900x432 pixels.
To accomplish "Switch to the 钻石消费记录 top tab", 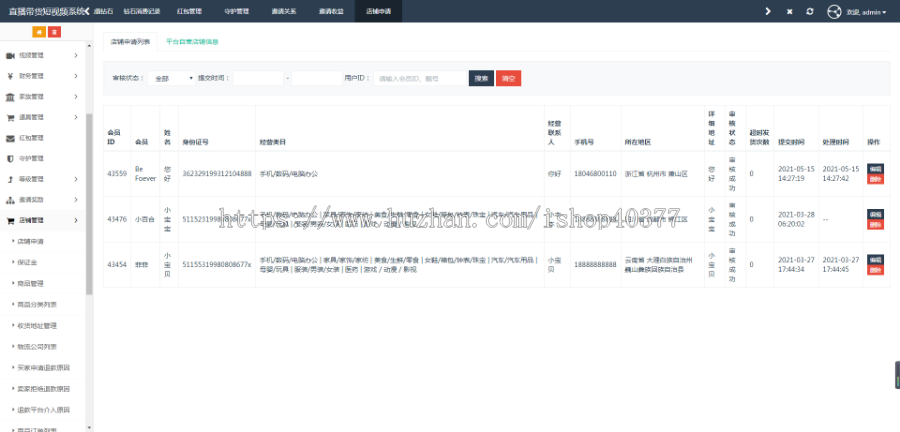I will click(x=142, y=11).
